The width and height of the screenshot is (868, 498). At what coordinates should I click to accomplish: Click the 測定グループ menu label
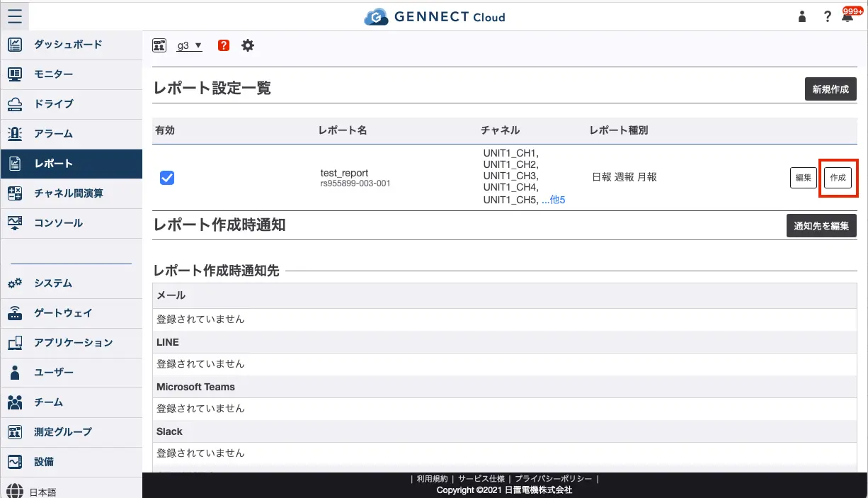[63, 432]
